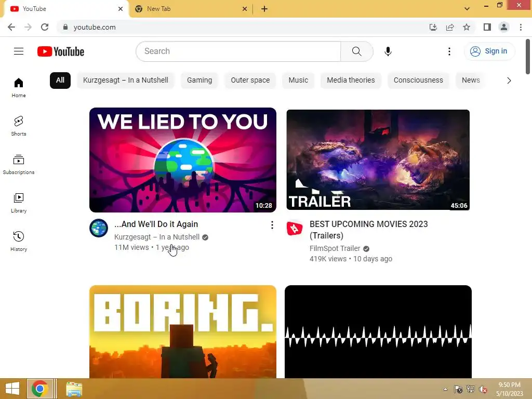Show hidden tray icons arrow
Screen dimensions: 532x399
(x=445, y=389)
